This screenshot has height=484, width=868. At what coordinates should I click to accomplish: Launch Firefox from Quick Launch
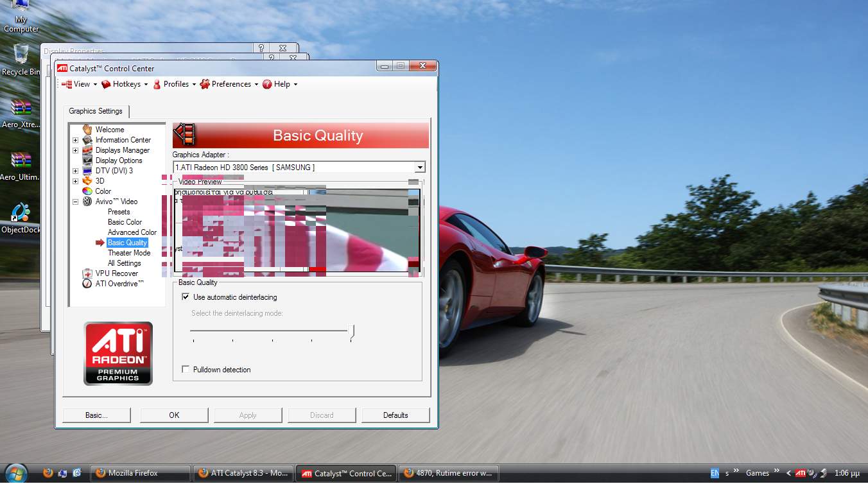[48, 473]
